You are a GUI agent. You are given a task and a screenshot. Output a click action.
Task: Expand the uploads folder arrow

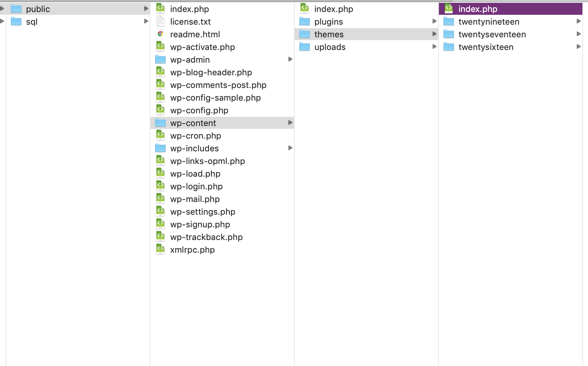(435, 46)
